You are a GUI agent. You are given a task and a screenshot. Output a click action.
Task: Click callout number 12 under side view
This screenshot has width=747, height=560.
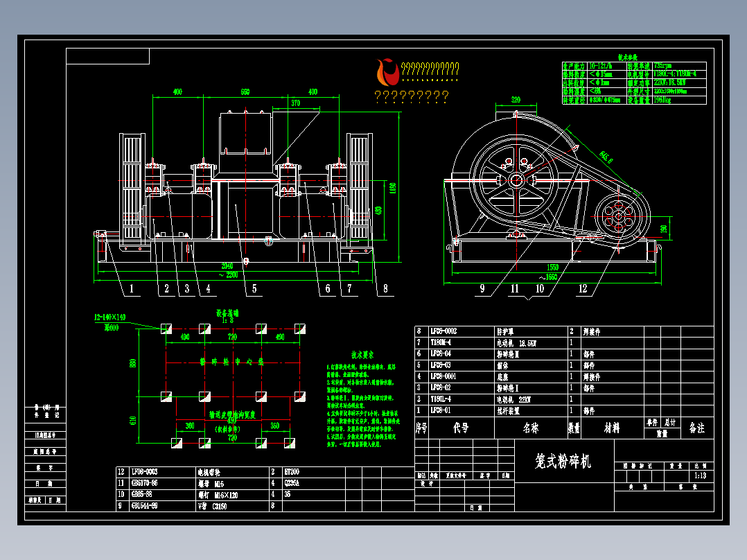pos(583,289)
